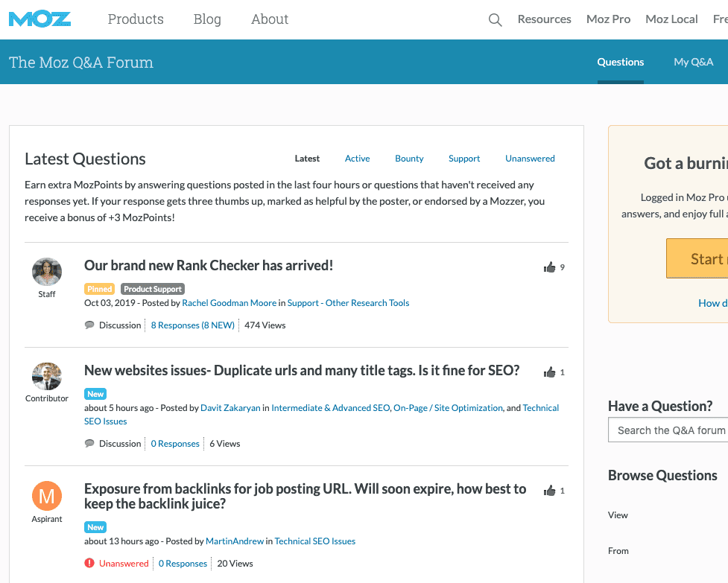This screenshot has width=728, height=583.
Task: Go to Moz Pro
Action: click(x=608, y=19)
